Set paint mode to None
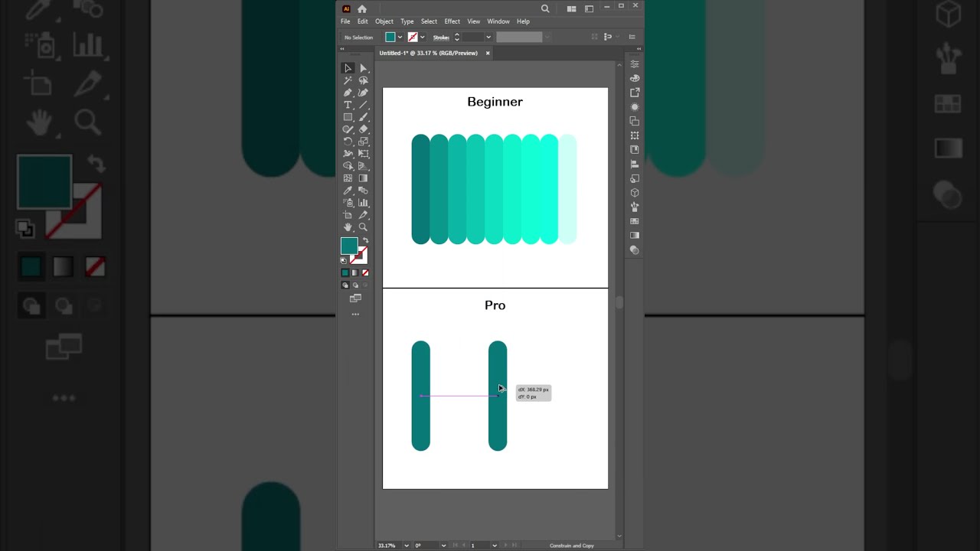The width and height of the screenshot is (980, 551). (x=365, y=272)
